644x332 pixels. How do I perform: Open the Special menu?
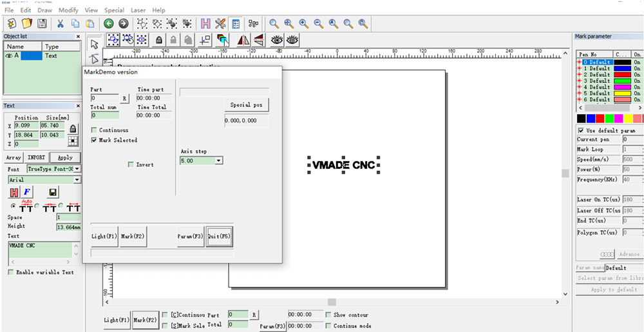pos(114,10)
